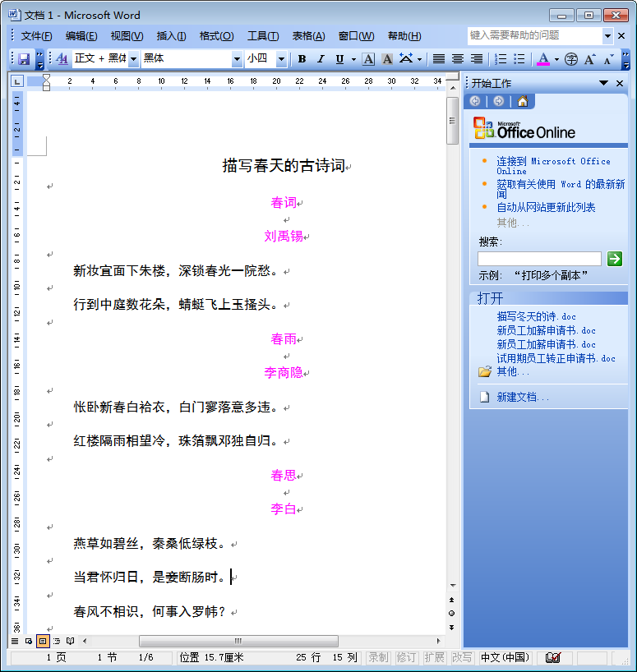Image resolution: width=637 pixels, height=672 pixels.
Task: Open the 文件(F) menu
Action: pos(37,36)
